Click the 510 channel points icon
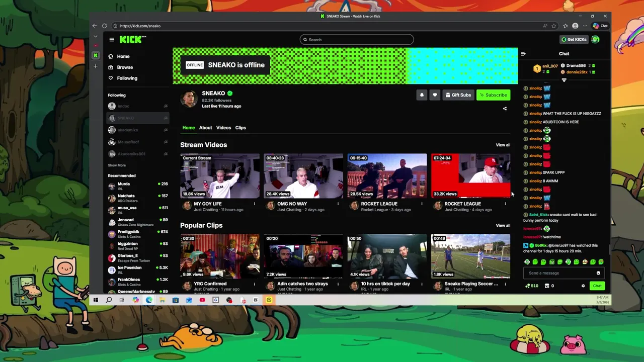Viewport: 644px width, 362px height. tap(531, 286)
